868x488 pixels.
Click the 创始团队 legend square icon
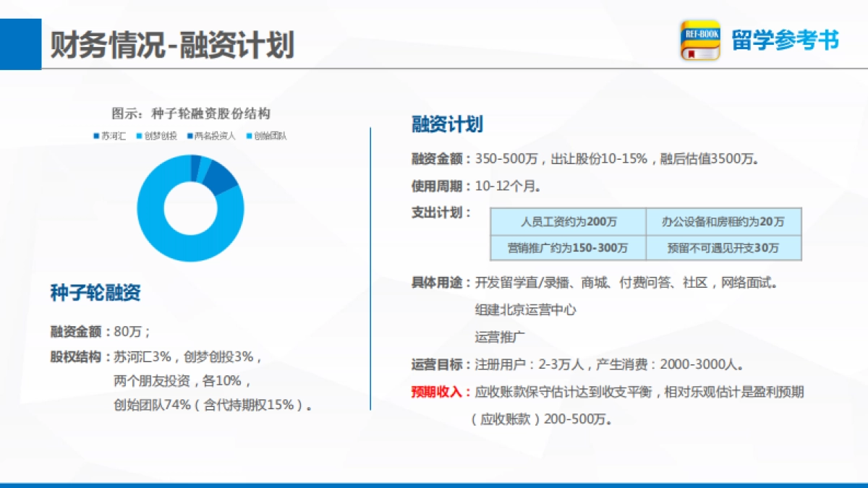[x=250, y=135]
